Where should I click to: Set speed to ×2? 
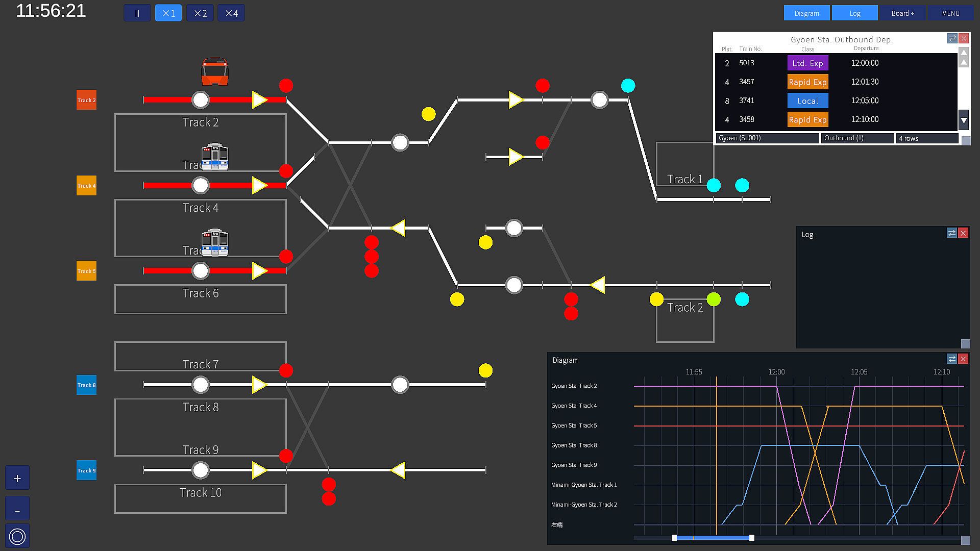pos(200,13)
